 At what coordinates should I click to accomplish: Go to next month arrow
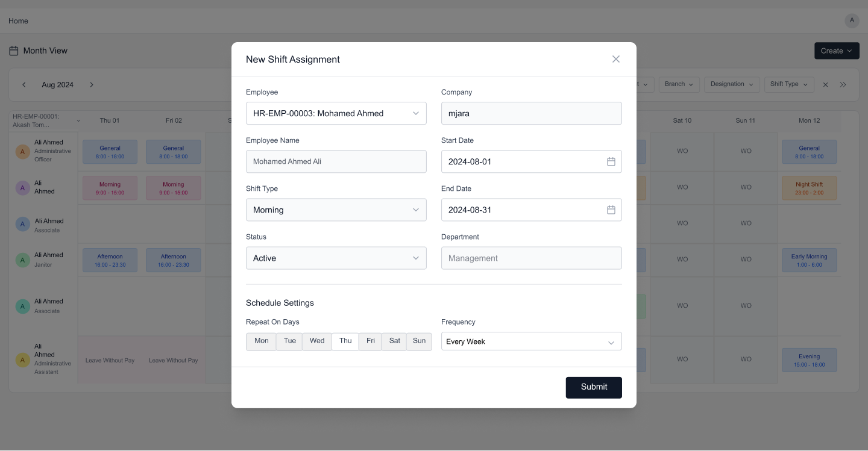click(x=92, y=85)
